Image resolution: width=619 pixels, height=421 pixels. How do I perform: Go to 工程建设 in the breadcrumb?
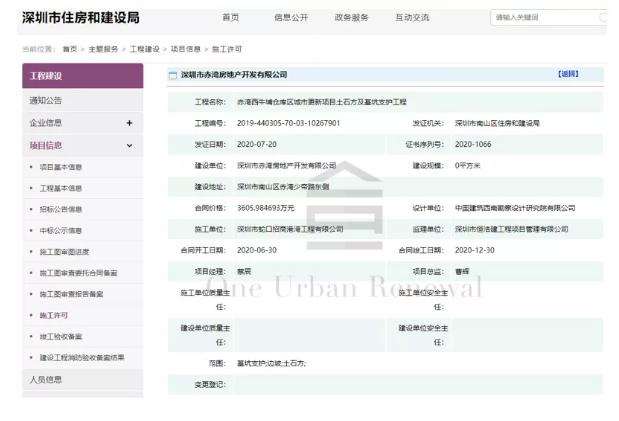pos(144,49)
